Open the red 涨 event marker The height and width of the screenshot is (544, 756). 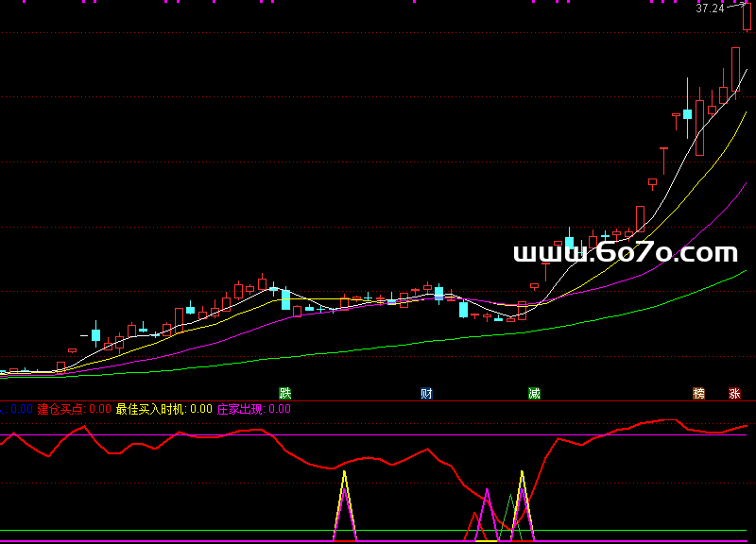click(734, 393)
